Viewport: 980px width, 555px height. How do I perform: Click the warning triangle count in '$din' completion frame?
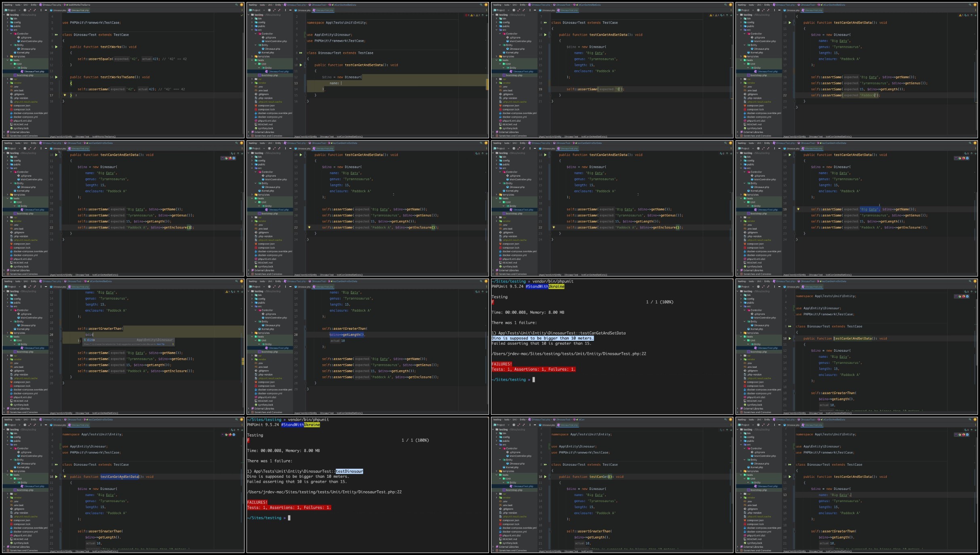pos(228,291)
